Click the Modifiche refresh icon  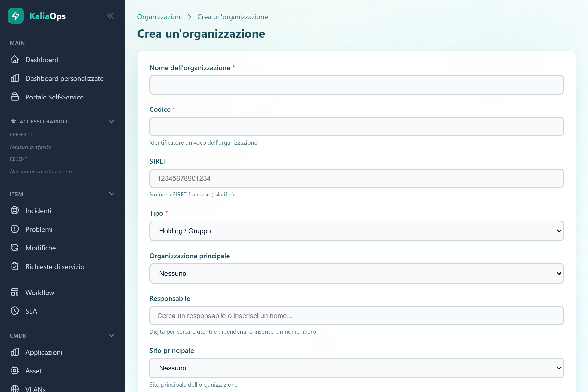tap(15, 247)
